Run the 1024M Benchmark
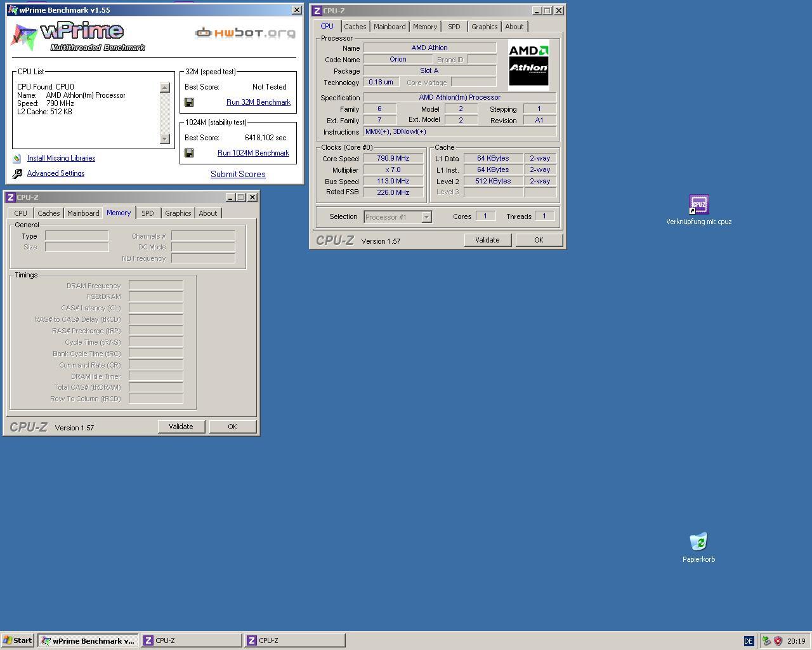Viewport: 812px width, 650px height. pos(253,153)
